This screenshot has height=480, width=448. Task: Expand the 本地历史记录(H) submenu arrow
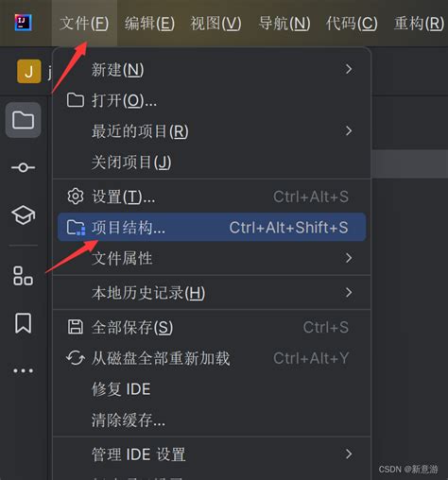349,292
